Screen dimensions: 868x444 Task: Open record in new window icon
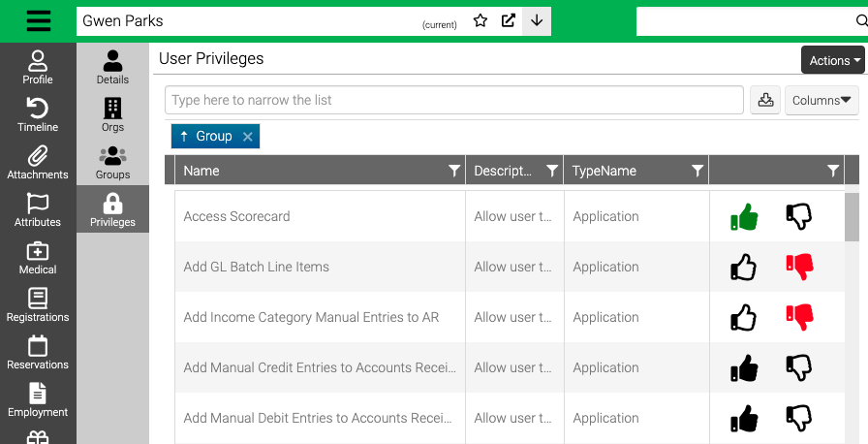coord(509,21)
